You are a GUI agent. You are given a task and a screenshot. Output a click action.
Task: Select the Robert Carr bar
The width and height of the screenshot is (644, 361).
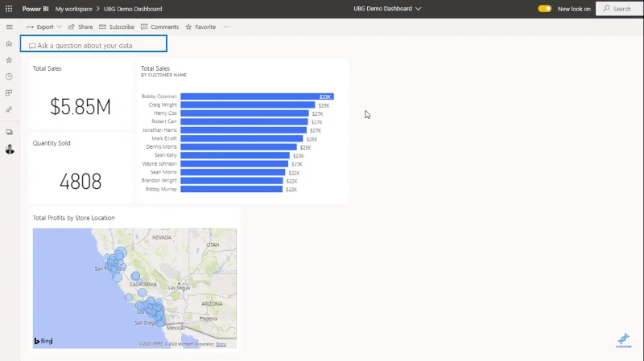[245, 122]
